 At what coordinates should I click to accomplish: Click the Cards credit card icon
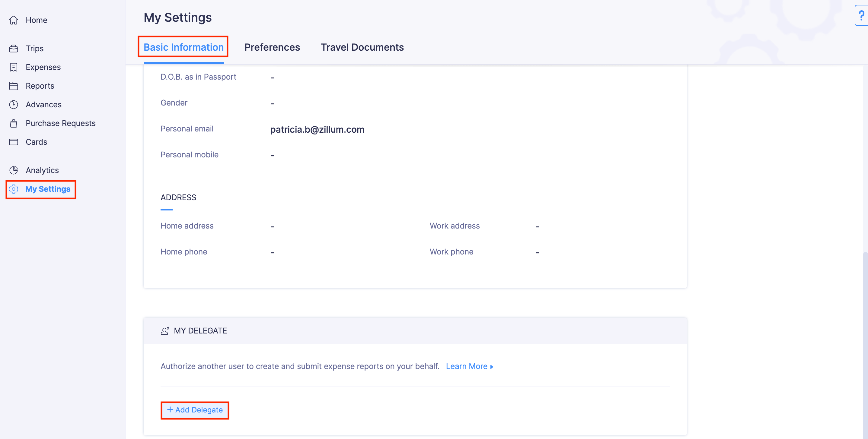pyautogui.click(x=14, y=142)
